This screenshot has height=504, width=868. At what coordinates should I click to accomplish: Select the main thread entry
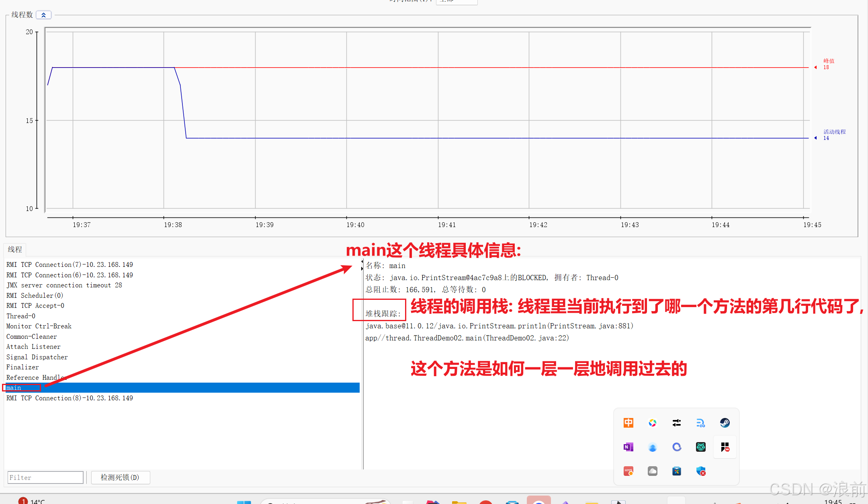coord(14,388)
